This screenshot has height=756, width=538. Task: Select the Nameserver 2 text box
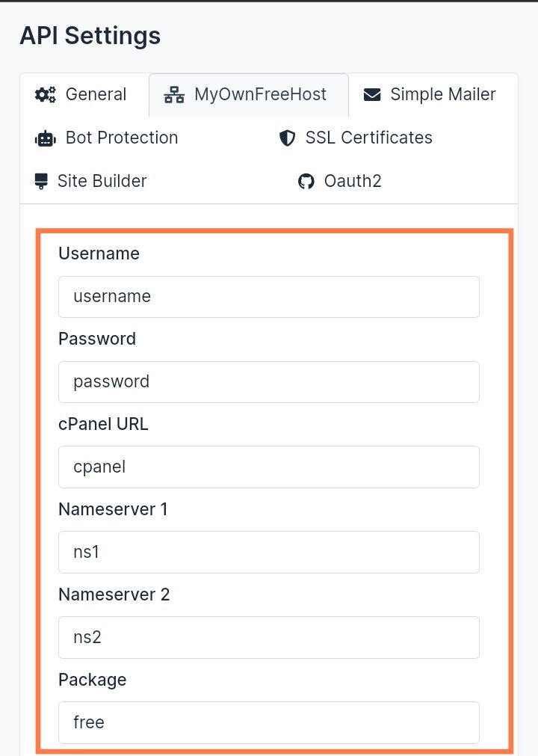[x=269, y=637]
